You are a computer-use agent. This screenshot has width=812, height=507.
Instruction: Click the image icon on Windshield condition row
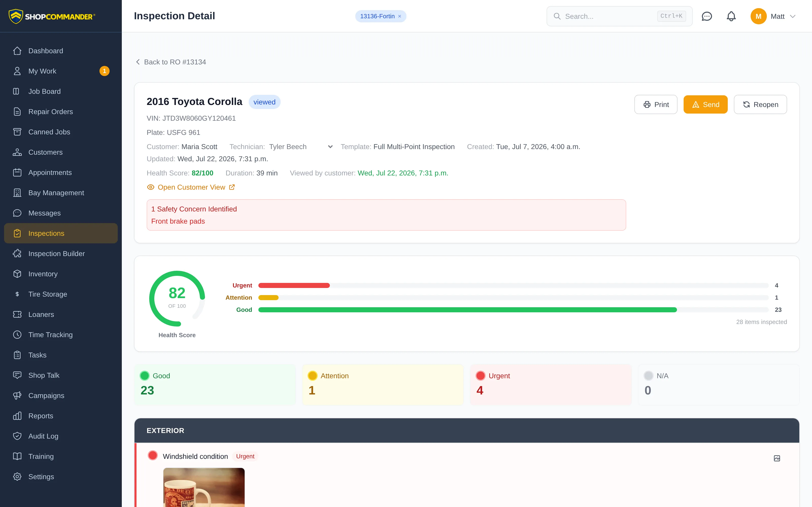[777, 458]
